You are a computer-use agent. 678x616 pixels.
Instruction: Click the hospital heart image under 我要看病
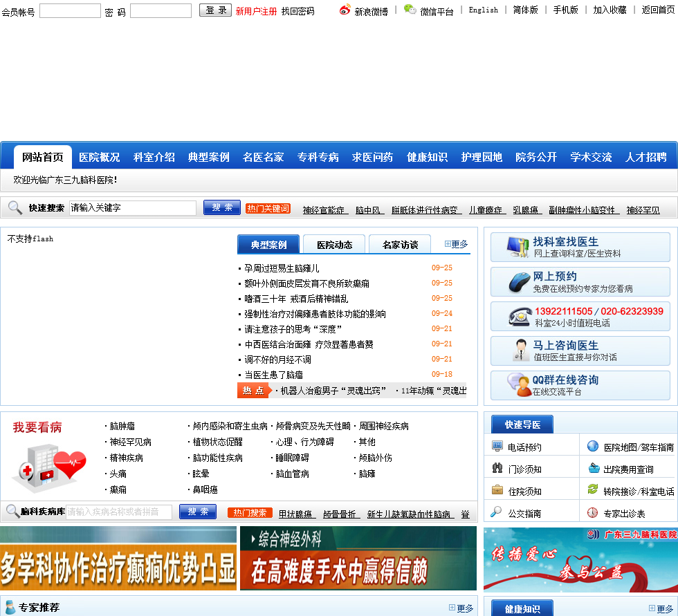(49, 468)
